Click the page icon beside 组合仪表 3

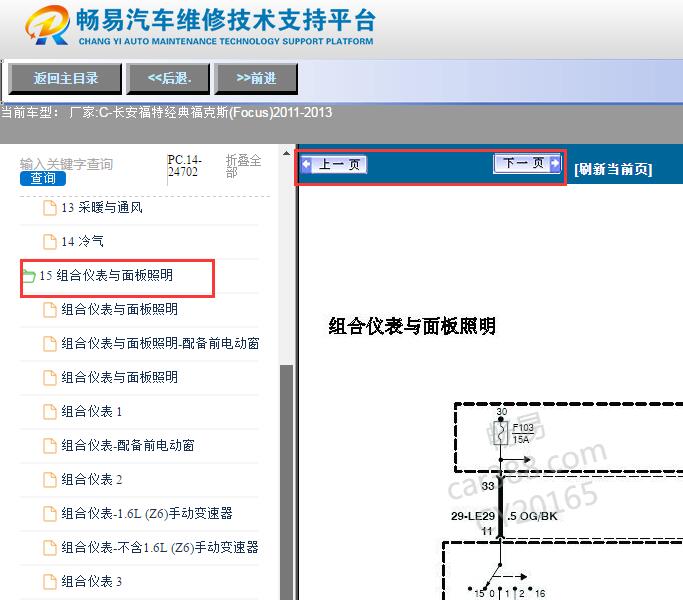50,582
